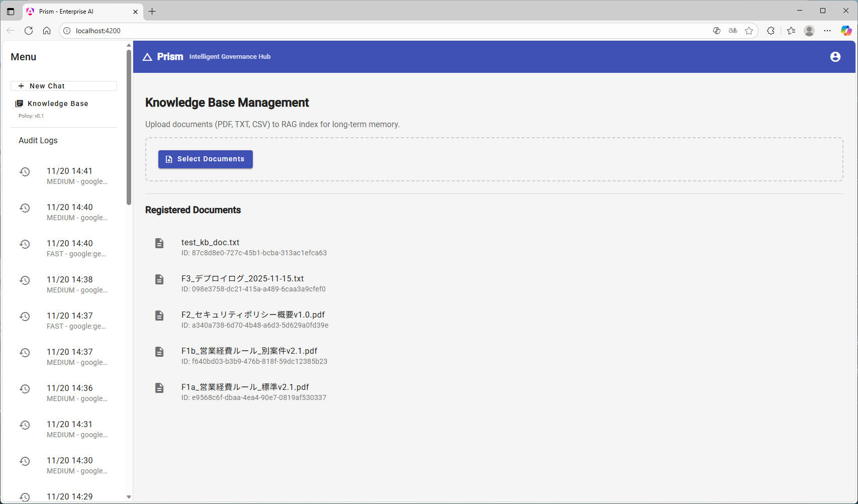Click the document icon for F1b_営業経費ルール file
This screenshot has width=858, height=504.
click(159, 352)
